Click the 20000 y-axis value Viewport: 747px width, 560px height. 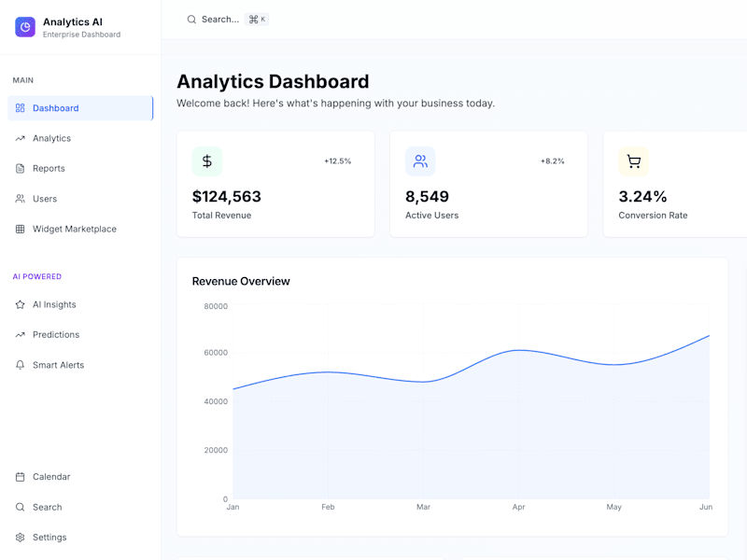(216, 451)
